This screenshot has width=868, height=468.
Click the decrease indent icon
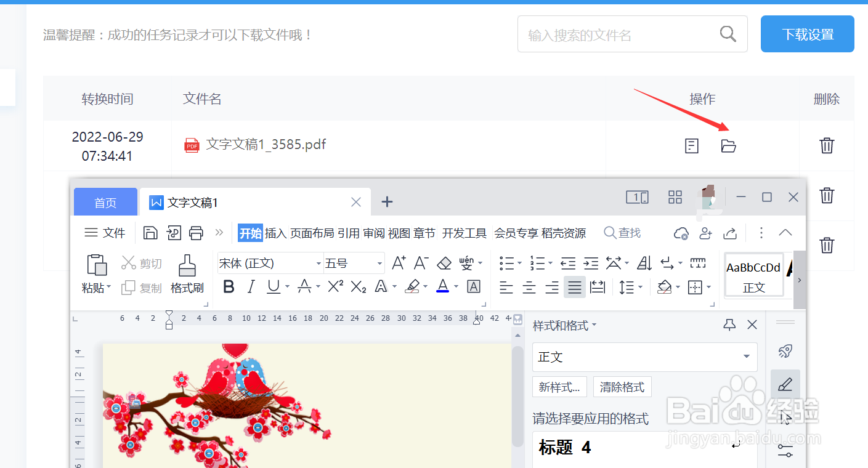568,264
